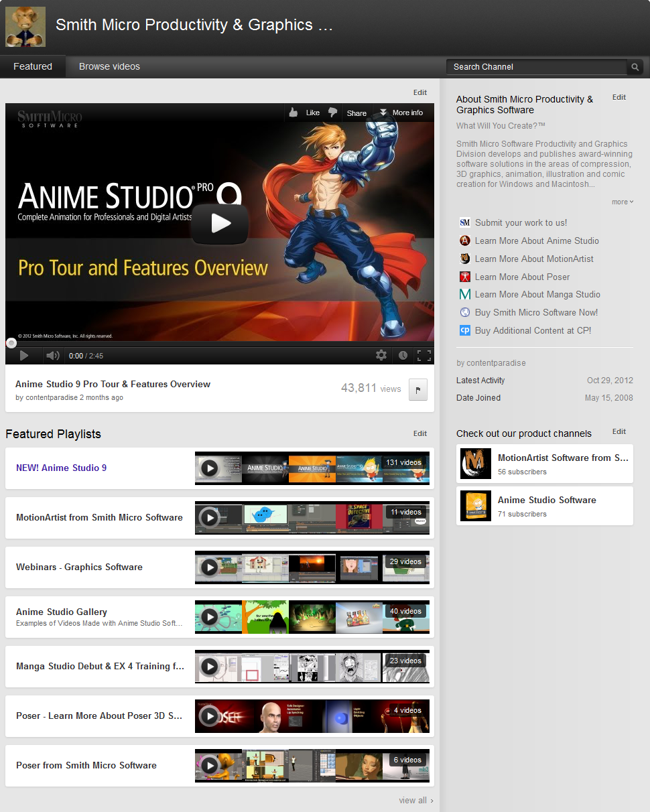Play the NEW! Anime Studio 9 playlist
Screen dimensions: 650x812
[x=210, y=468]
